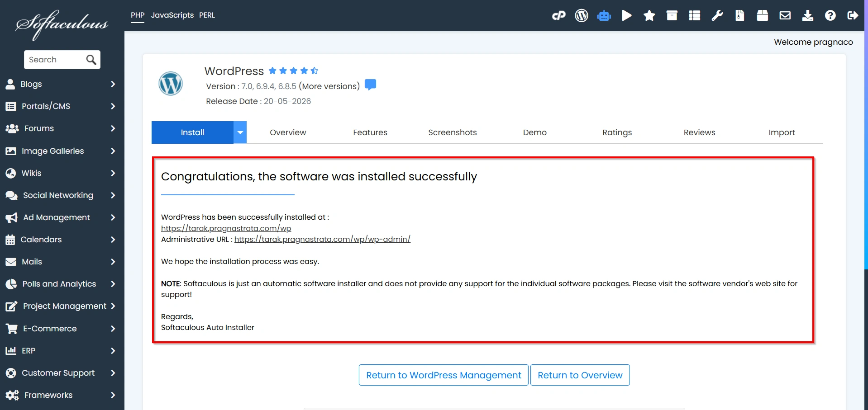Screen dimensions: 868x410
Task: Open the Frameworks gears icon
Action: [x=12, y=395]
